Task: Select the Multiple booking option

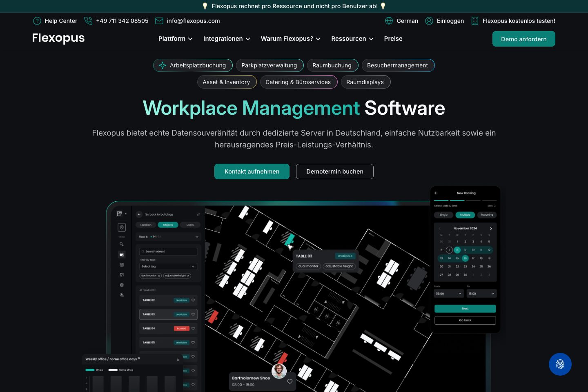Action: click(465, 215)
